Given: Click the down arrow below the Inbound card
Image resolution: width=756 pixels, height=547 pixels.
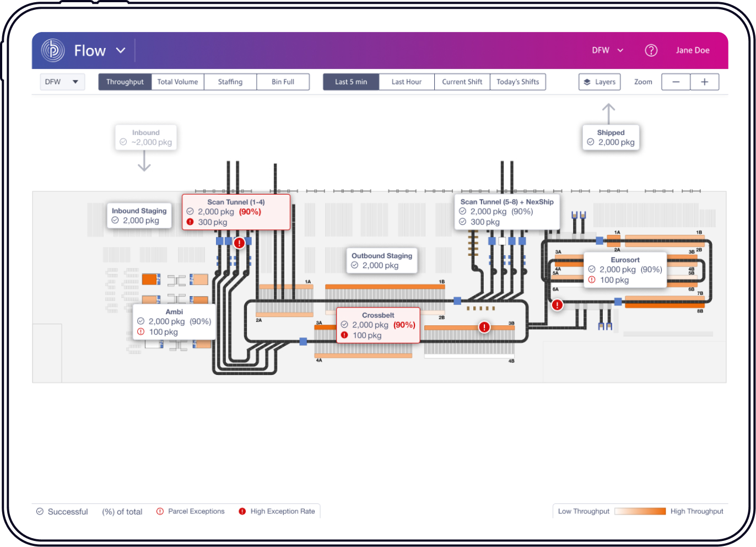Looking at the screenshot, I should [x=144, y=162].
